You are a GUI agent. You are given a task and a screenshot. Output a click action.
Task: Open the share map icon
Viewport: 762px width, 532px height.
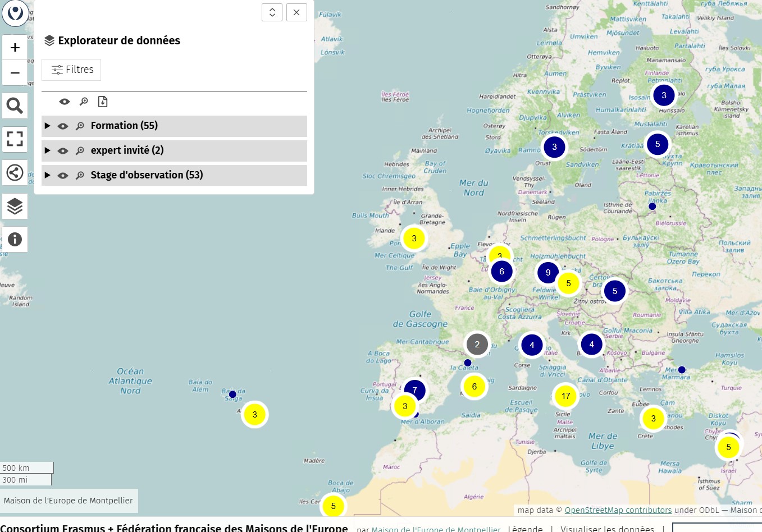pyautogui.click(x=15, y=172)
